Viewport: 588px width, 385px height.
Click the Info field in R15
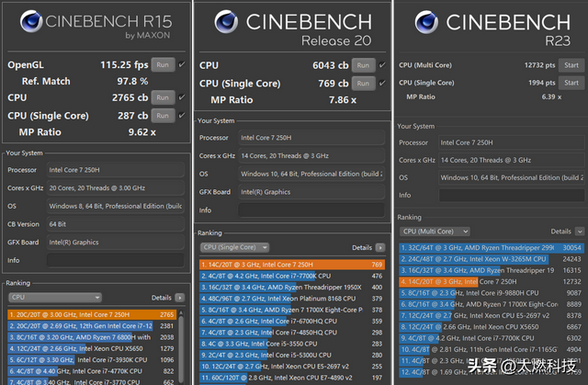pyautogui.click(x=116, y=260)
